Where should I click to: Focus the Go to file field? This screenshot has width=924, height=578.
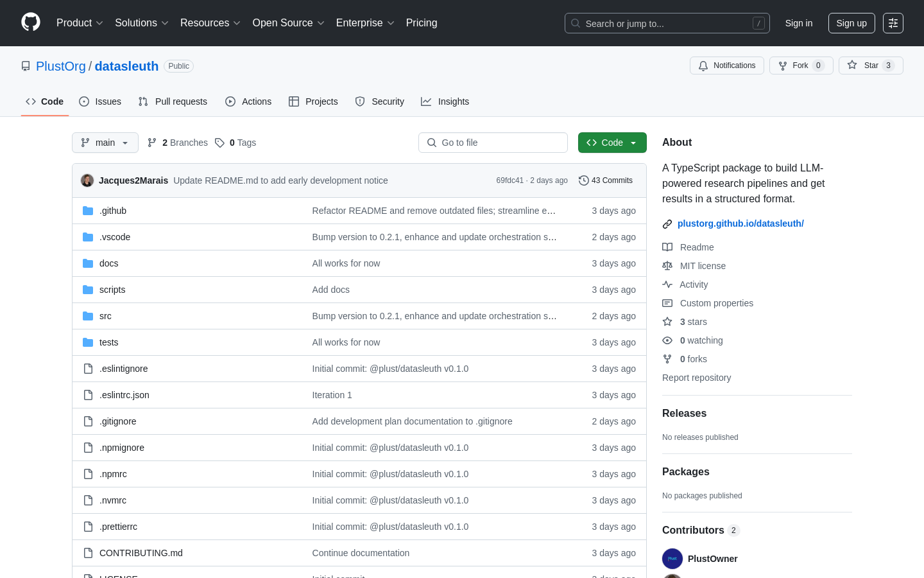(493, 143)
